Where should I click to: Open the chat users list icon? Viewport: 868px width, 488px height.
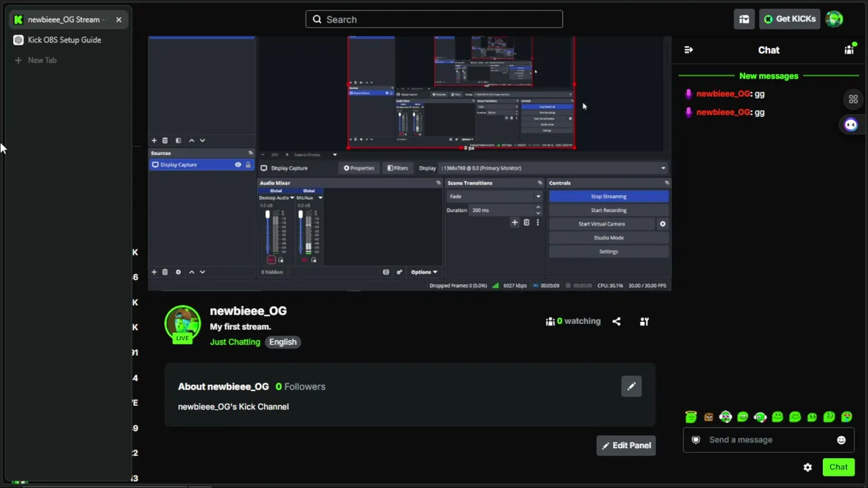[848, 50]
